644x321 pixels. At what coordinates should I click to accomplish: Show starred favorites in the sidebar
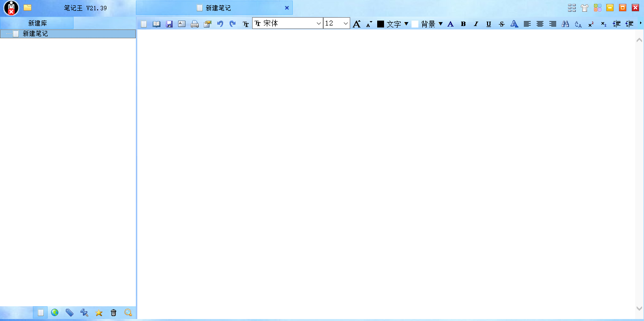99,313
